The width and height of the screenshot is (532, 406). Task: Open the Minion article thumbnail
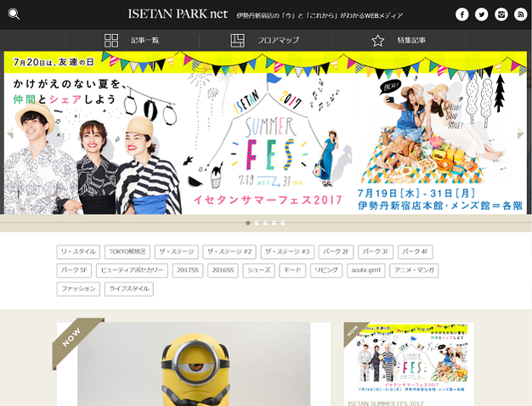tap(194, 364)
